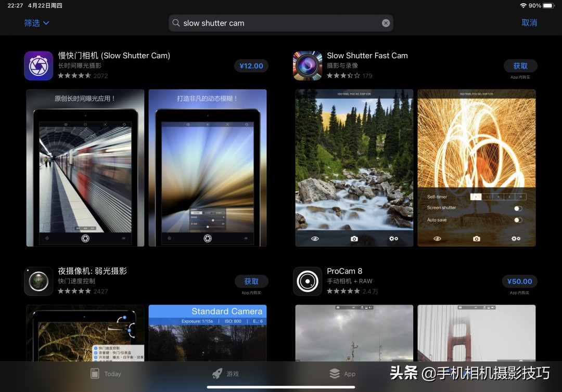Click the 手动相机 + RAW subtitle

[350, 281]
